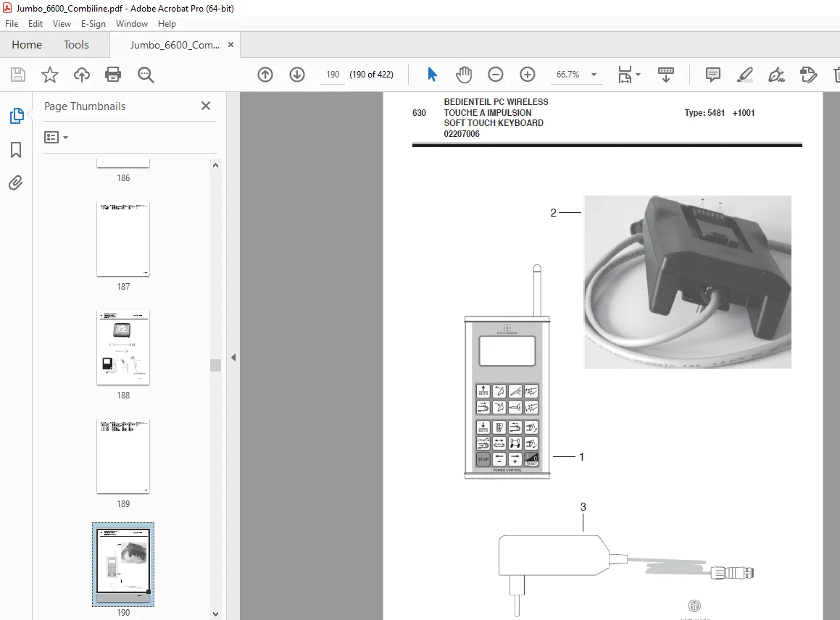Image resolution: width=840 pixels, height=620 pixels.
Task: Open the Bookmarks sidebar panel
Action: coord(16,150)
